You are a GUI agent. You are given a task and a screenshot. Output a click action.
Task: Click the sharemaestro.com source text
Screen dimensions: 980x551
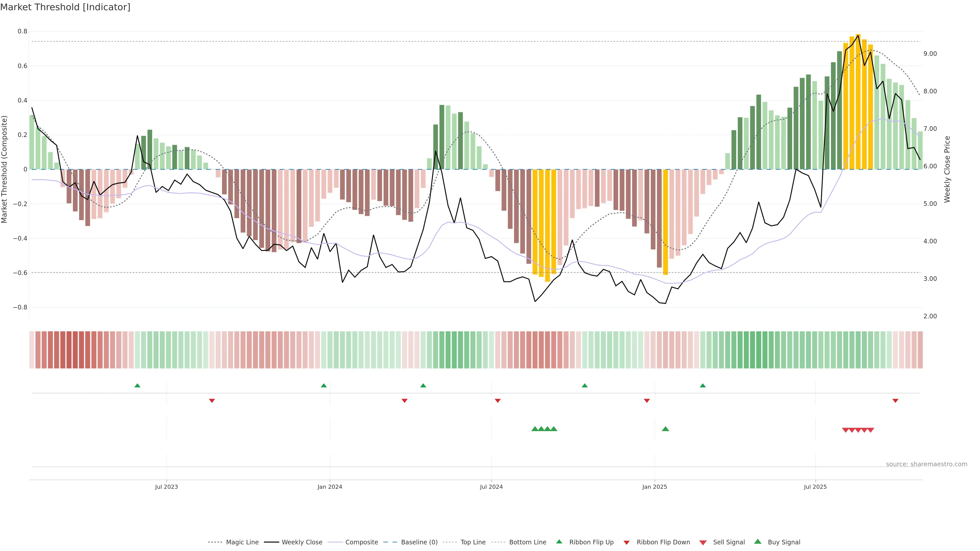[926, 464]
